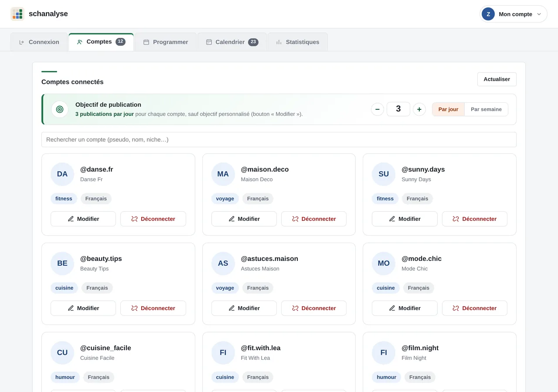Decrease the publication objective with minus button
This screenshot has width=558, height=392.
378,109
